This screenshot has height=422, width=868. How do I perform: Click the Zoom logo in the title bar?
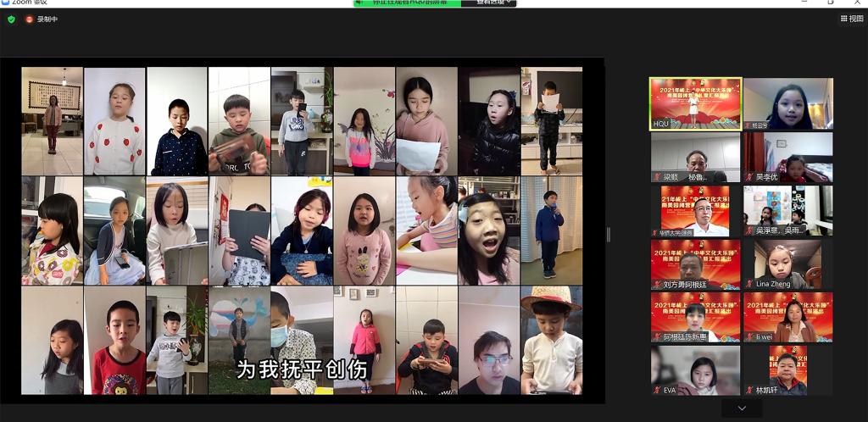coord(5,3)
